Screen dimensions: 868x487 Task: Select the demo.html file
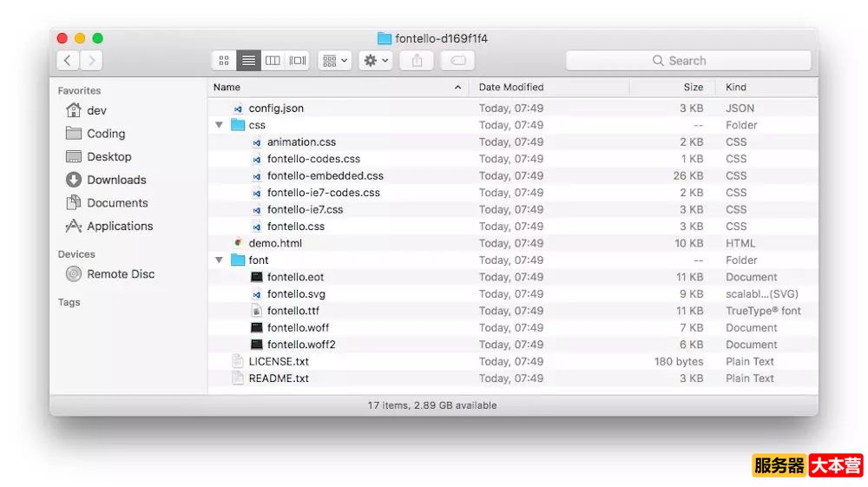[x=274, y=243]
